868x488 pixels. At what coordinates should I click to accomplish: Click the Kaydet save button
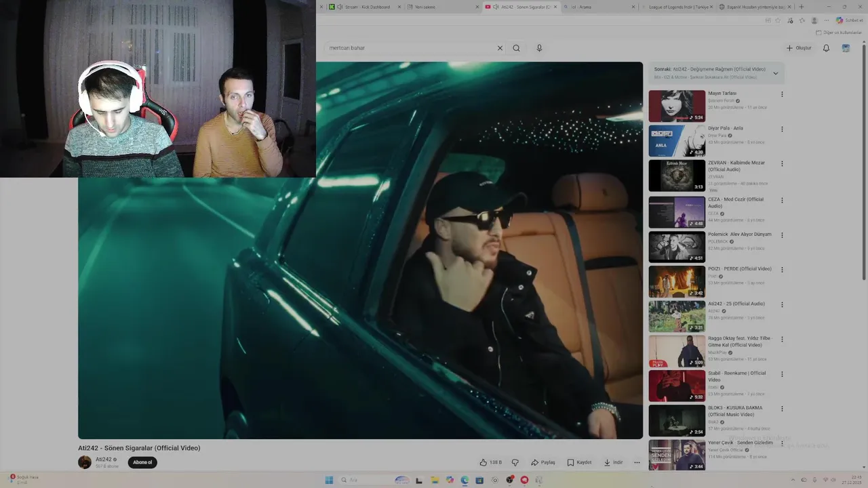point(580,462)
